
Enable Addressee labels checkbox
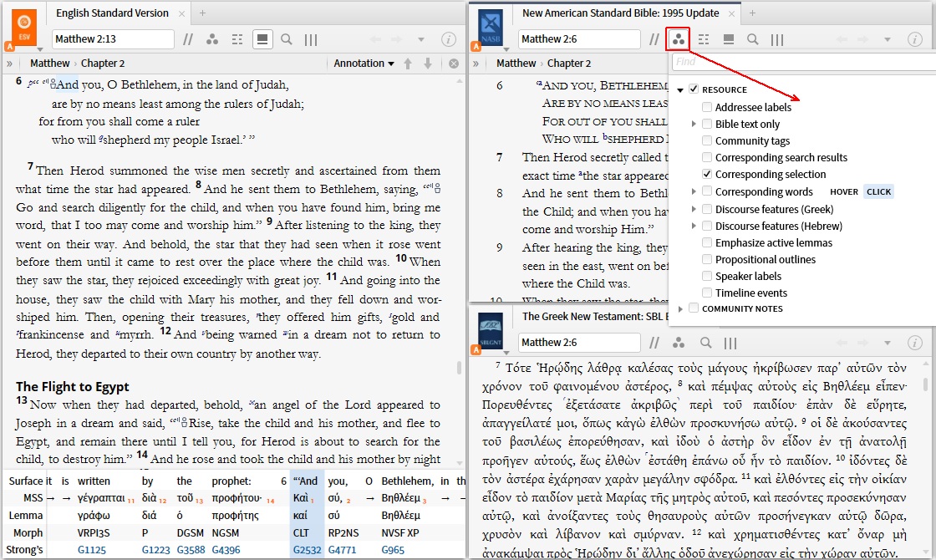tap(707, 107)
